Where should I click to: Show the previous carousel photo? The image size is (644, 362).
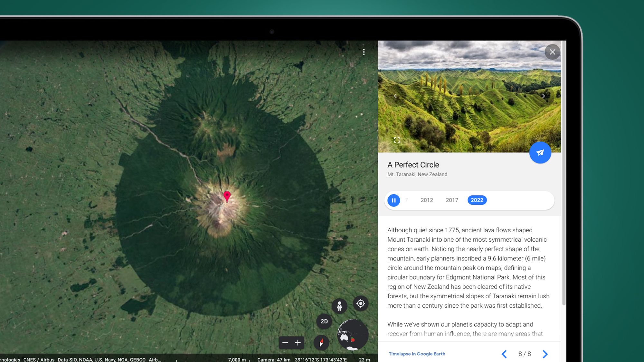pyautogui.click(x=395, y=96)
